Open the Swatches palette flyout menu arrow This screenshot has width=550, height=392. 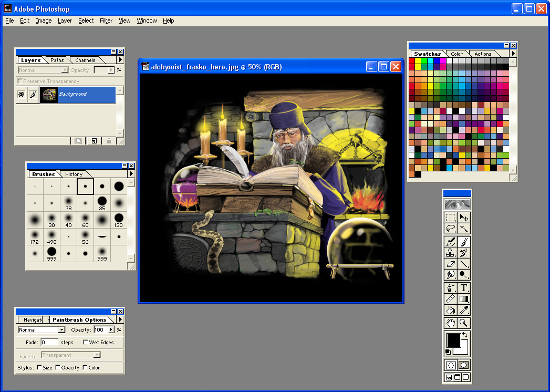(513, 54)
